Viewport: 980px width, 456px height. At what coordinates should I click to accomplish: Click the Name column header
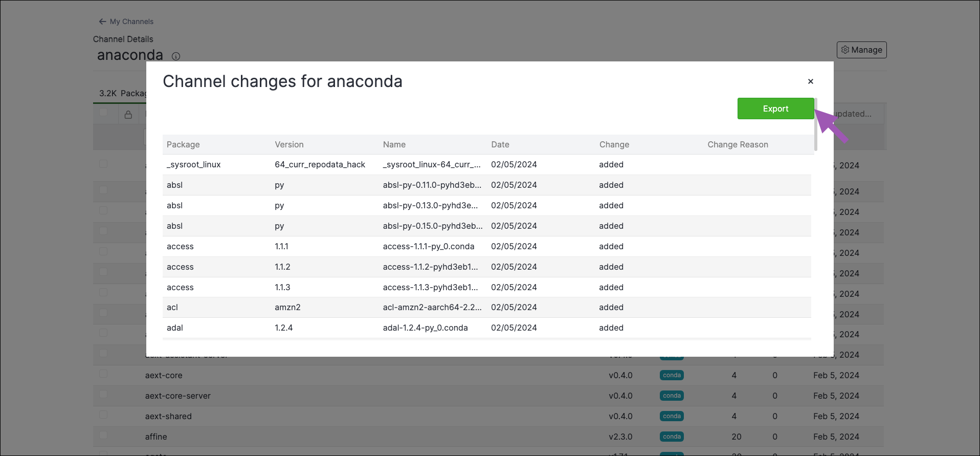(x=394, y=144)
